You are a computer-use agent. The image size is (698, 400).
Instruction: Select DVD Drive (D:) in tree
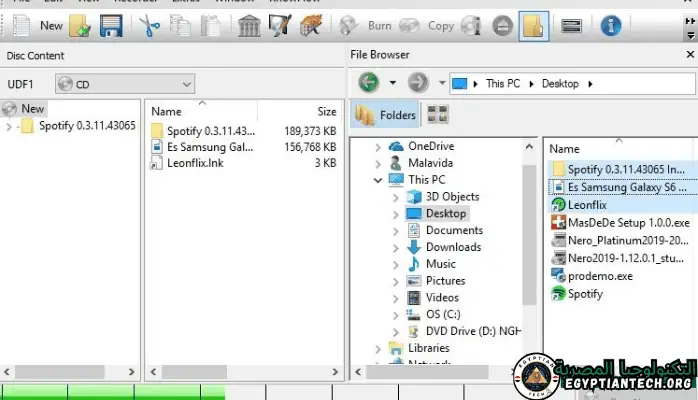[473, 331]
